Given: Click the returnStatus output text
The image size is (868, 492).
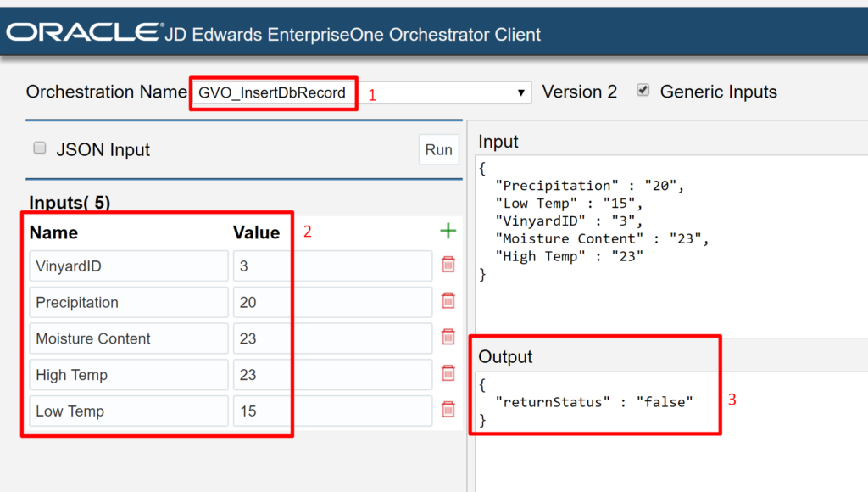Looking at the screenshot, I should click(594, 402).
